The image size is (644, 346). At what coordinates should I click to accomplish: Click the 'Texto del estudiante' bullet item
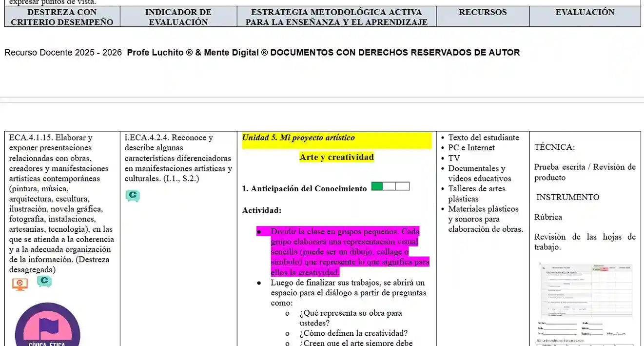click(484, 138)
